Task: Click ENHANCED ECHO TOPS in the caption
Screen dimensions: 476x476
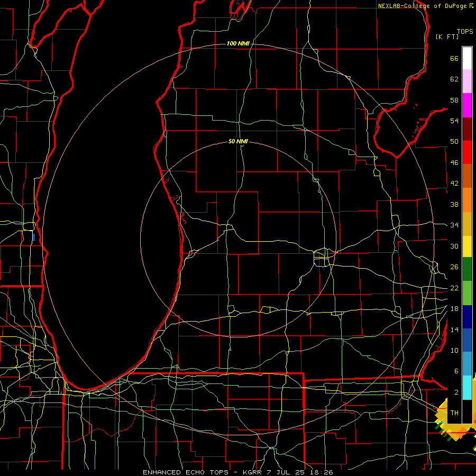Action: [186, 472]
